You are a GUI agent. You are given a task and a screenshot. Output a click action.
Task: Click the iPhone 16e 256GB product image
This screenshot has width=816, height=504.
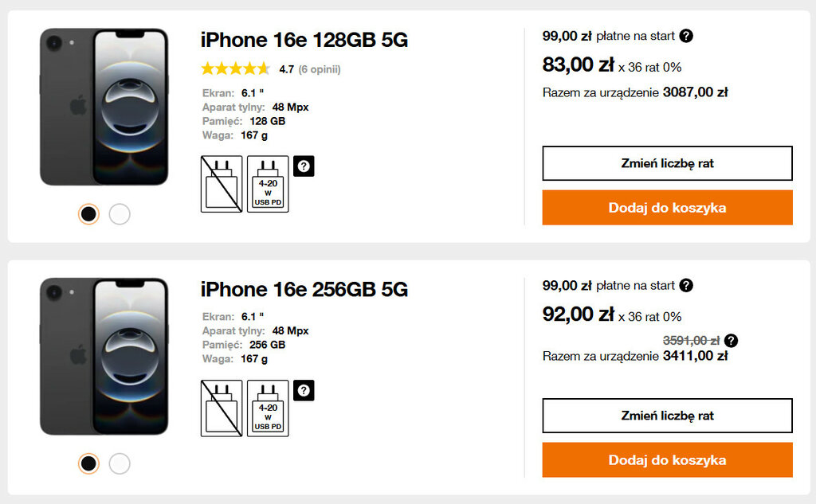click(104, 356)
